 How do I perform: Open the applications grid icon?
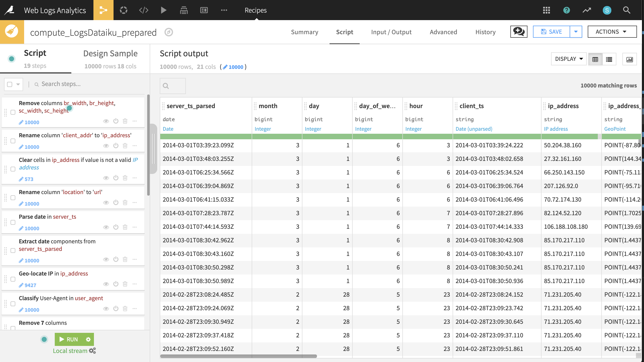[x=547, y=10]
